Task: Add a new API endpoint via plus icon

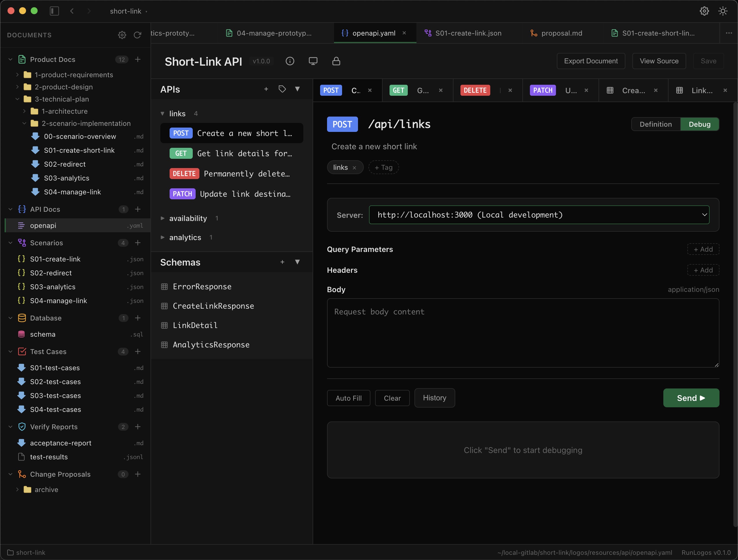Action: coord(266,89)
